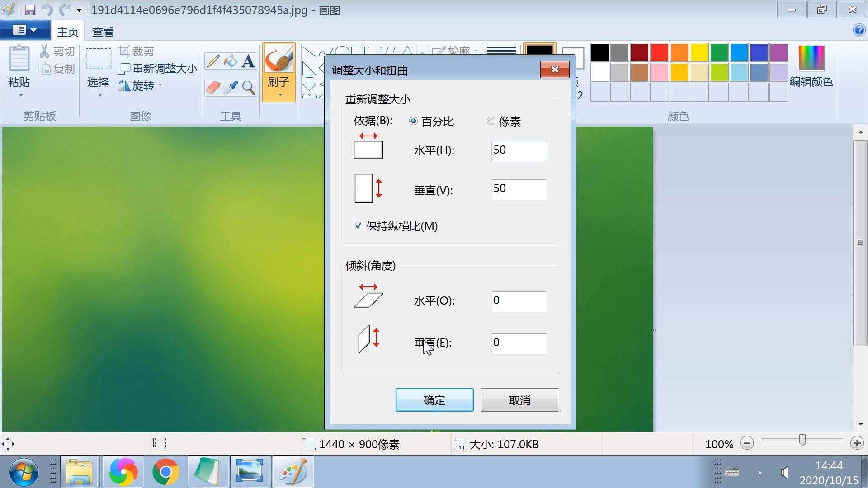This screenshot has height=488, width=868.
Task: Expand the 旋转 rotate dropdown
Action: 160,85
